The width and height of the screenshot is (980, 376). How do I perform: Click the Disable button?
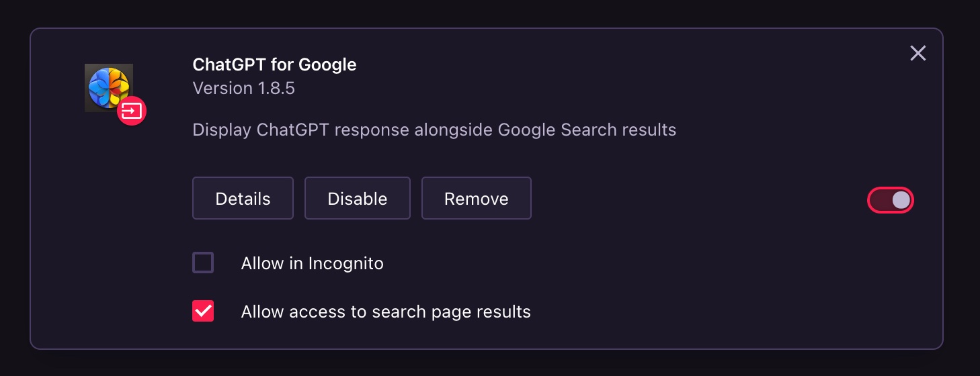coord(357,198)
